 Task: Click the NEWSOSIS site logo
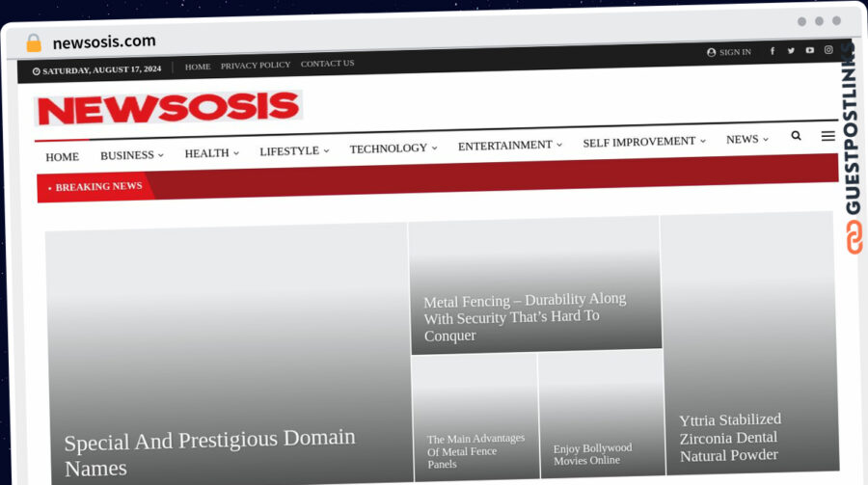[168, 108]
